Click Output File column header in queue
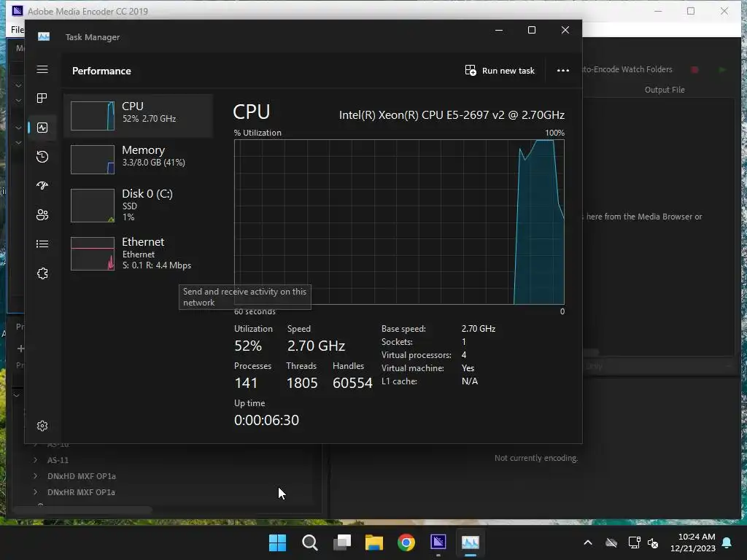 point(665,90)
